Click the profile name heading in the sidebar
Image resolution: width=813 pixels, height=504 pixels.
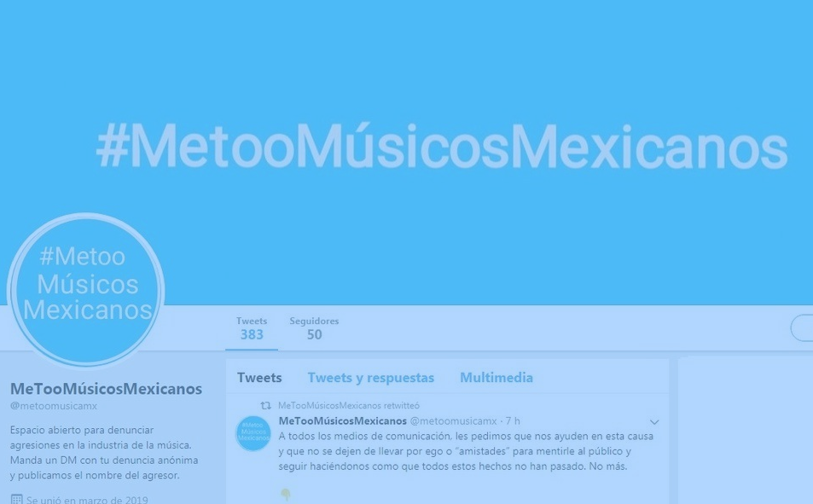107,389
